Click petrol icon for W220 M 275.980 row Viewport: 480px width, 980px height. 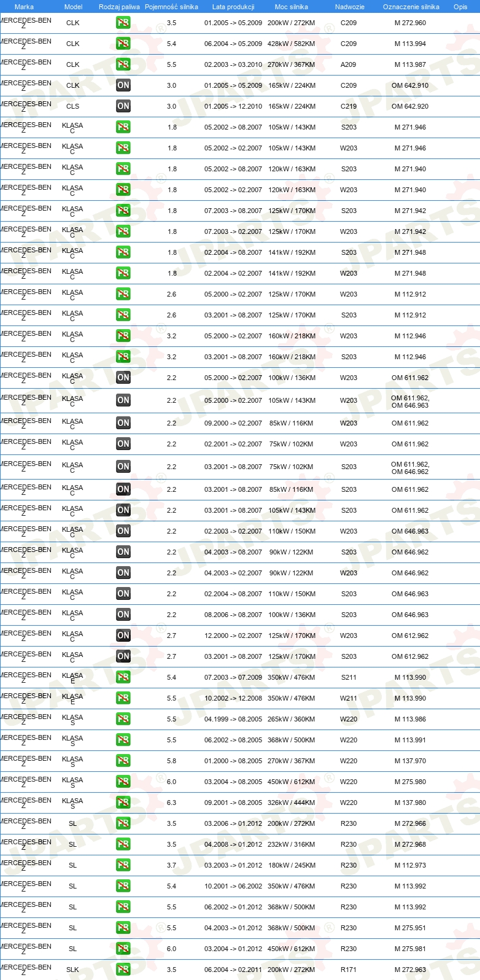(x=123, y=782)
